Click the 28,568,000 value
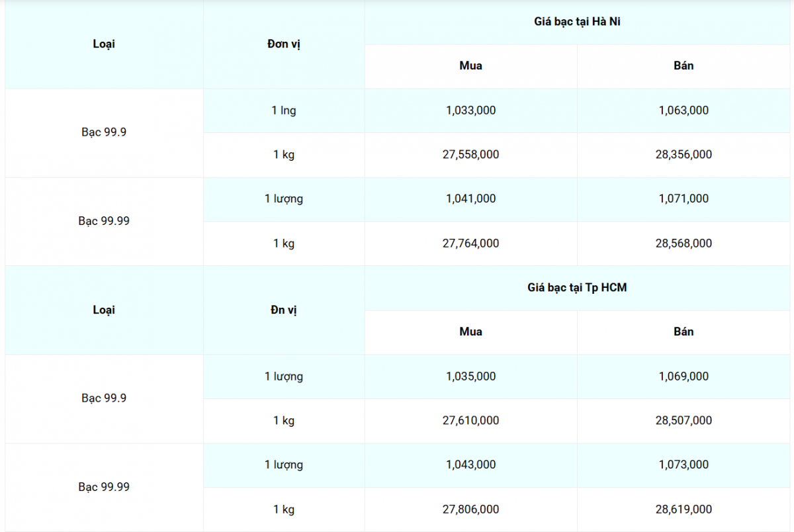The width and height of the screenshot is (794, 532). [x=684, y=244]
